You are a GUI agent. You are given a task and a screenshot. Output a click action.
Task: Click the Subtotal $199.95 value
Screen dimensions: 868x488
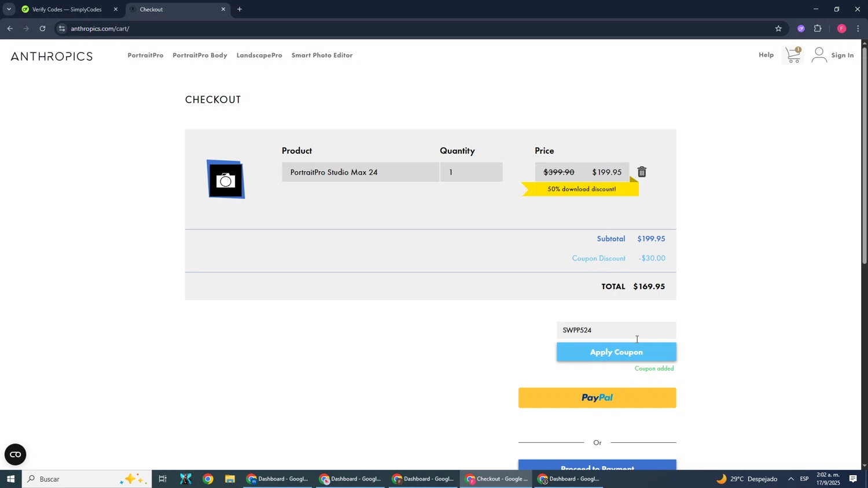tap(651, 239)
